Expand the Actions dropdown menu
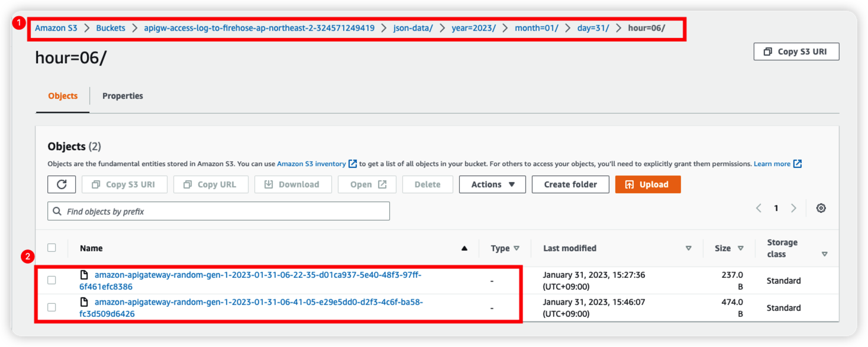Screen dimensions: 868x347 click(x=492, y=184)
